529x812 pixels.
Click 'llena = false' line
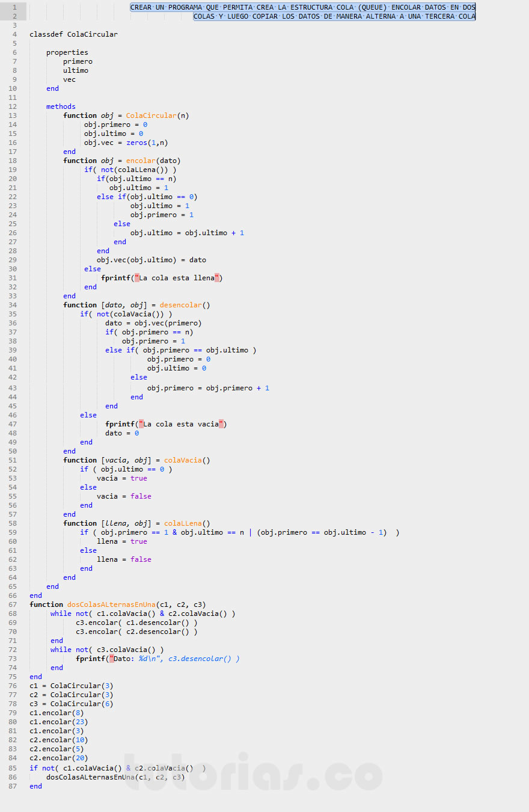124,559
